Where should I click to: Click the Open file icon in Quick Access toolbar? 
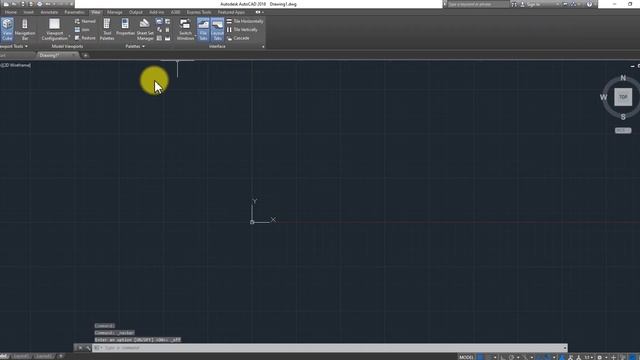coord(14,4)
